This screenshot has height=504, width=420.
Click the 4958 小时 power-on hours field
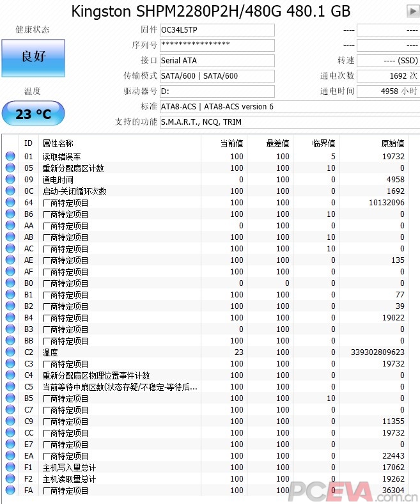[x=388, y=91]
